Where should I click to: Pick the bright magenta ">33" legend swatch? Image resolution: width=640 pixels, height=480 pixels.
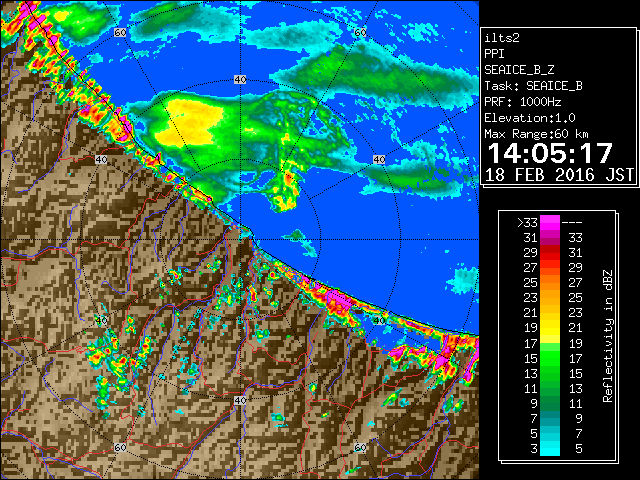550,222
